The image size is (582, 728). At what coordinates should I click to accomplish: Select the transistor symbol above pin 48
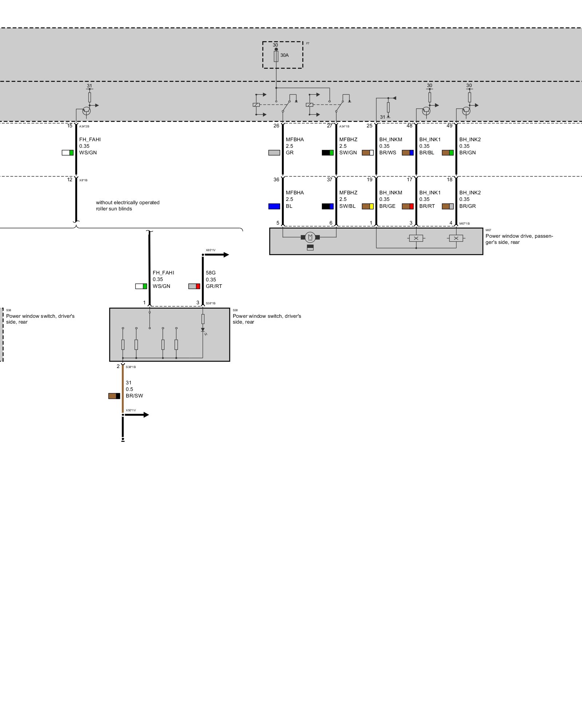(x=426, y=111)
